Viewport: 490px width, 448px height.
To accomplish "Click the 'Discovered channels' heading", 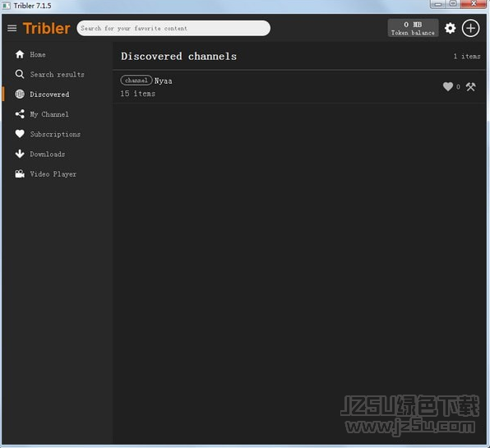I will [x=178, y=56].
